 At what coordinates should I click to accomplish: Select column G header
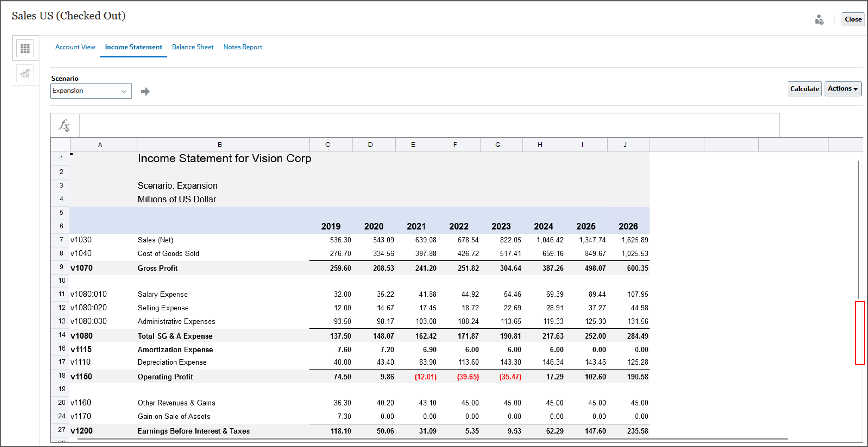501,144
